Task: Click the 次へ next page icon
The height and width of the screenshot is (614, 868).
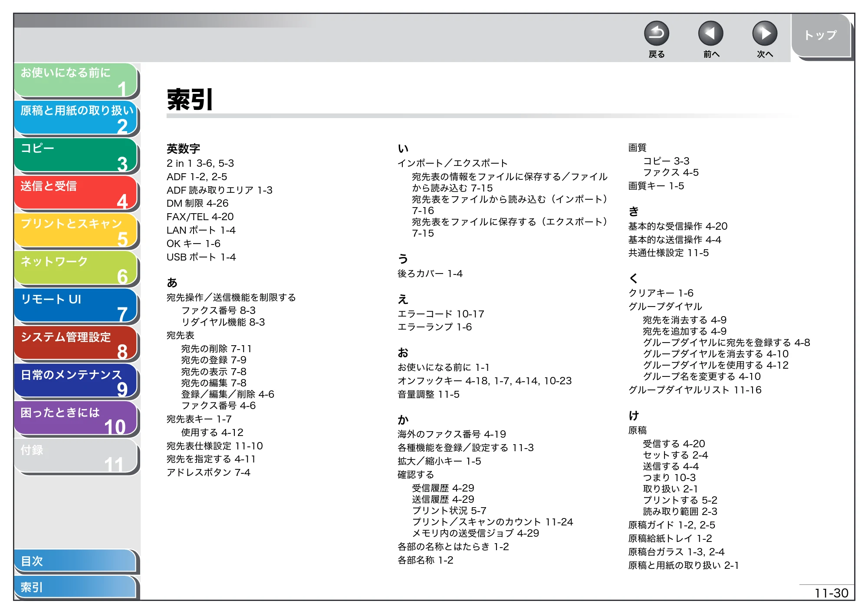Action: pyautogui.click(x=764, y=33)
